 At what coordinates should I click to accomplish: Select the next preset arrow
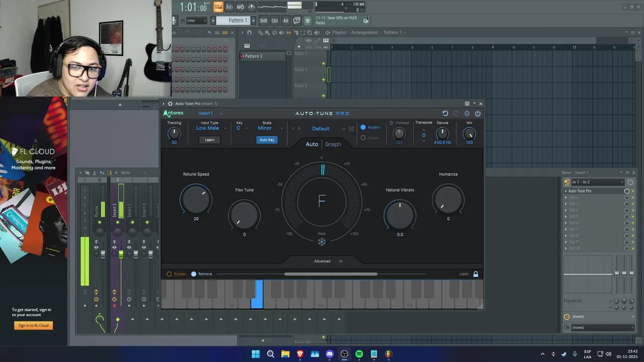299,129
